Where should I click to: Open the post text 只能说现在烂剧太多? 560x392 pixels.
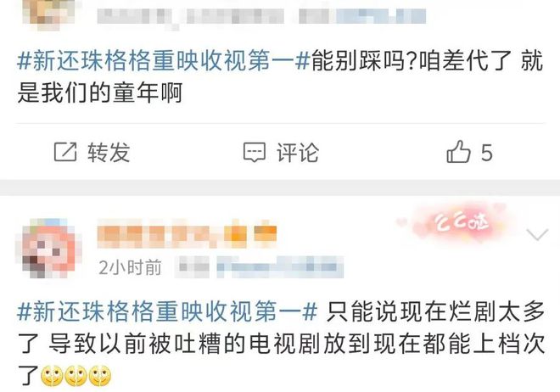435,311
